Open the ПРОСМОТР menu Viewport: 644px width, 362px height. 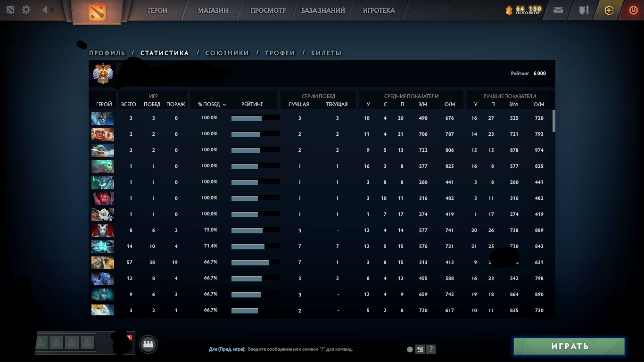268,10
